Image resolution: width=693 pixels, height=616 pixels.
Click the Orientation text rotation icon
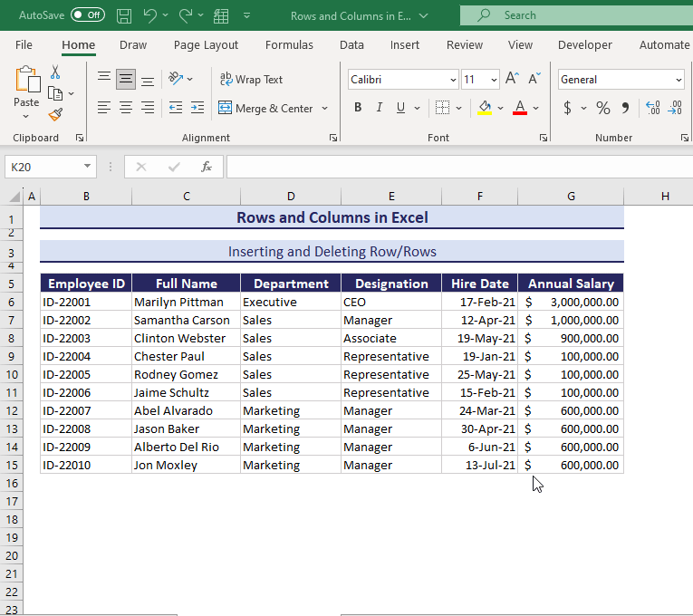(x=176, y=79)
